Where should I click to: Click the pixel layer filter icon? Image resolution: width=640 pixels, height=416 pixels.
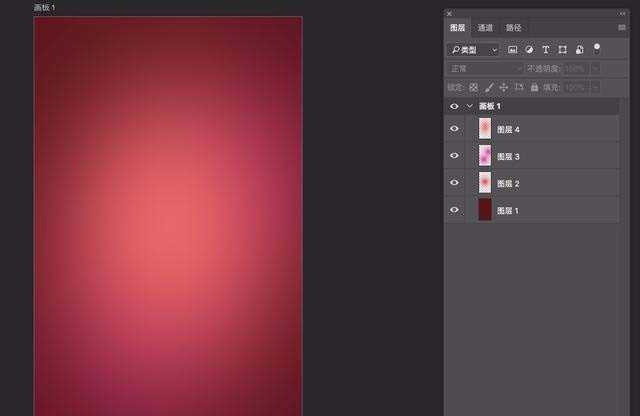(513, 49)
